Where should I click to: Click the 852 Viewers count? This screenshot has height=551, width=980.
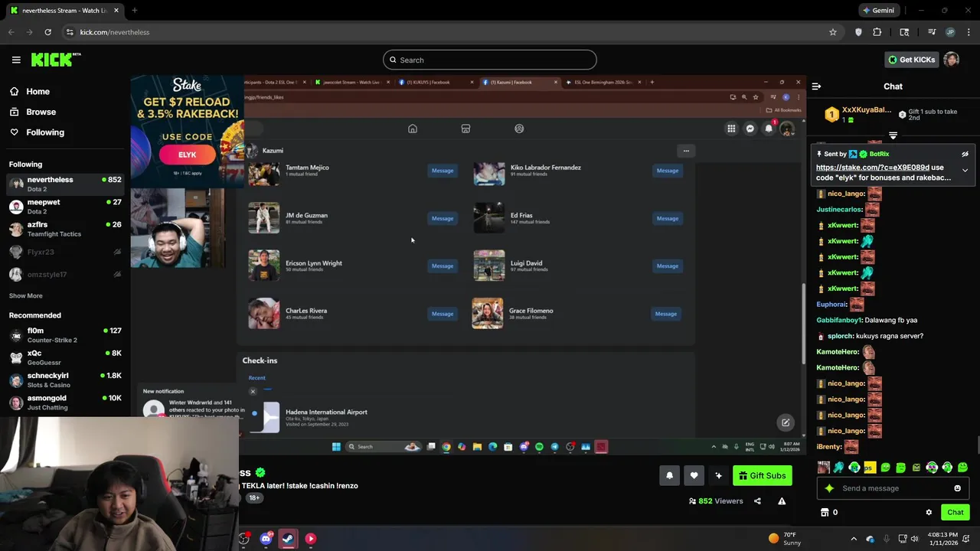coord(716,501)
